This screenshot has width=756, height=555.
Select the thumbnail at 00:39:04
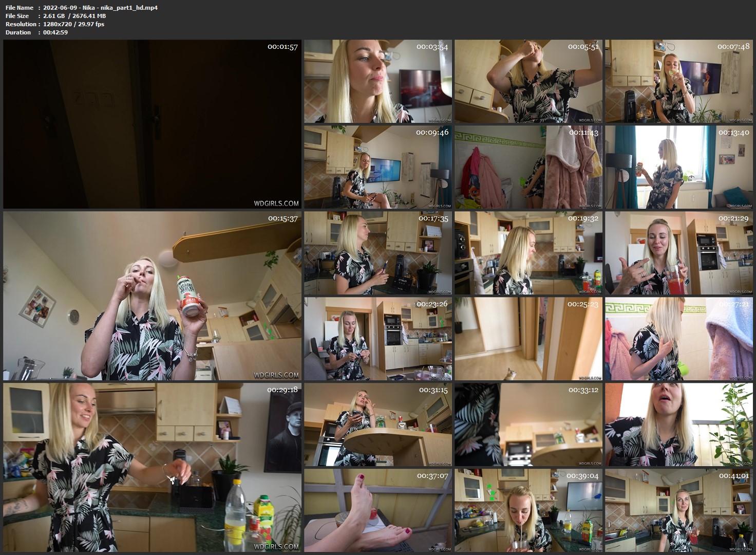pyautogui.click(x=528, y=510)
